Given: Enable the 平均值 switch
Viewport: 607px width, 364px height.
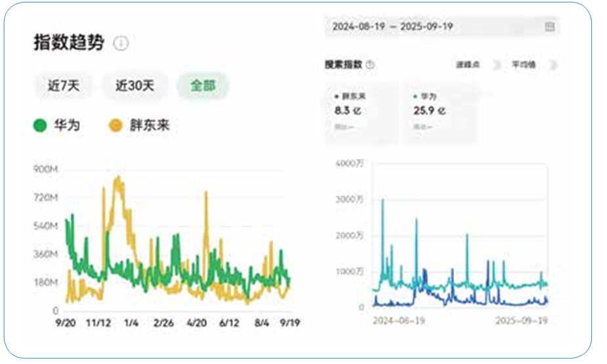Looking at the screenshot, I should click(x=552, y=64).
